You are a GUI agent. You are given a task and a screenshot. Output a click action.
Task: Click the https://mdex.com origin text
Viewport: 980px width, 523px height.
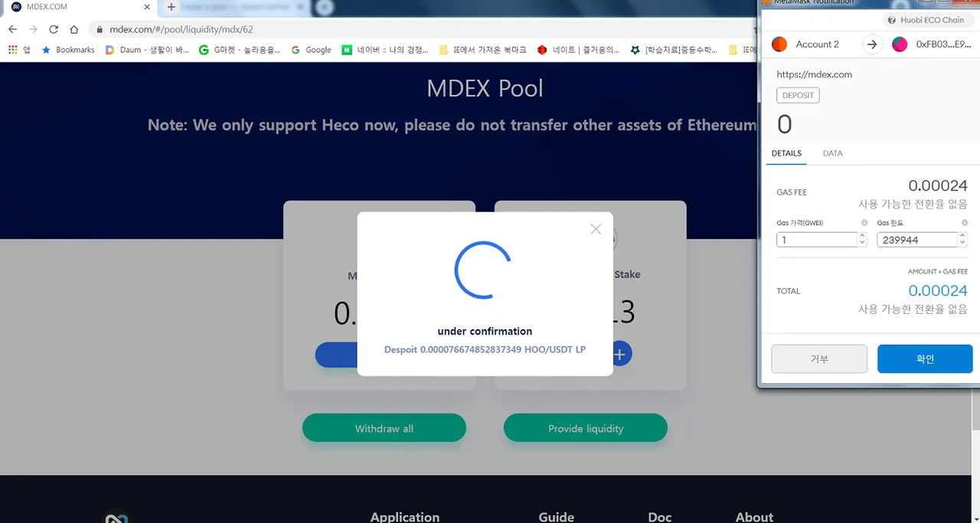(814, 75)
